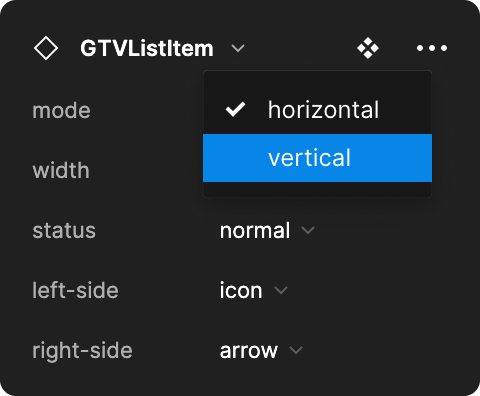Click the GTVListItem component title
Screen dimensions: 480x396
(147, 48)
